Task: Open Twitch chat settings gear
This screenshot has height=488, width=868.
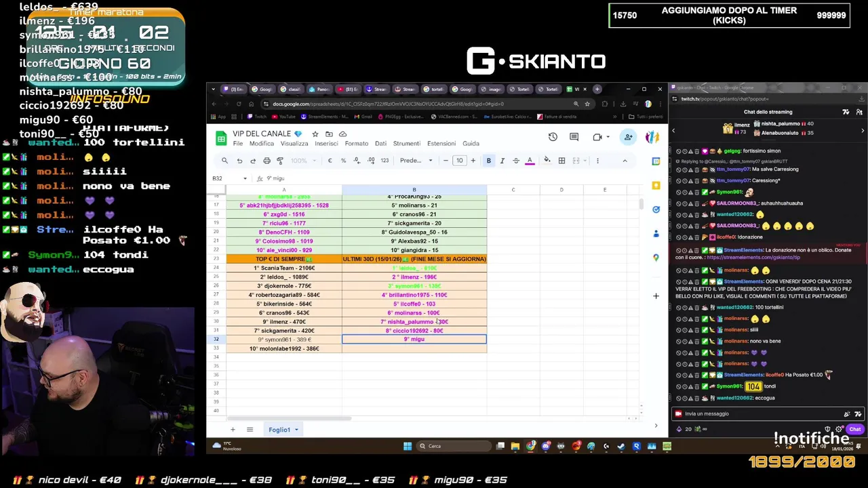Action: pos(840,429)
